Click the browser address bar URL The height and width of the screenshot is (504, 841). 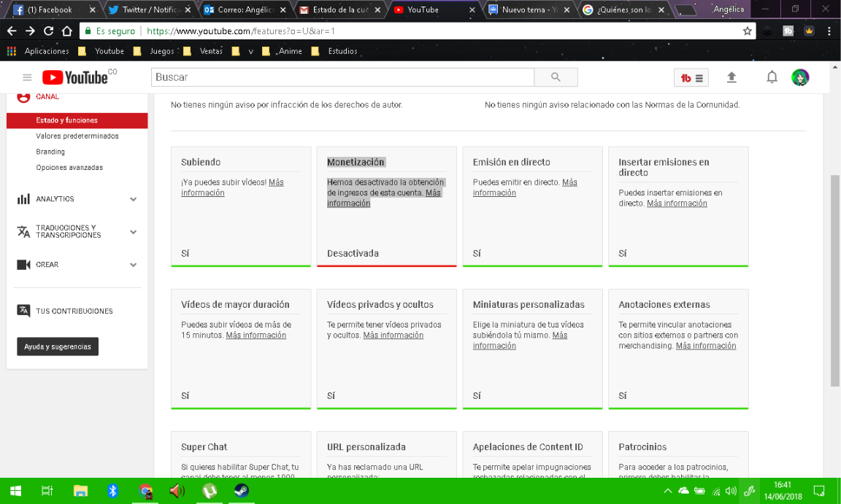(x=240, y=31)
